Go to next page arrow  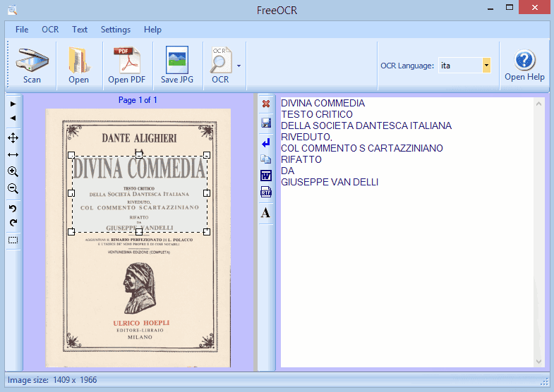click(13, 104)
